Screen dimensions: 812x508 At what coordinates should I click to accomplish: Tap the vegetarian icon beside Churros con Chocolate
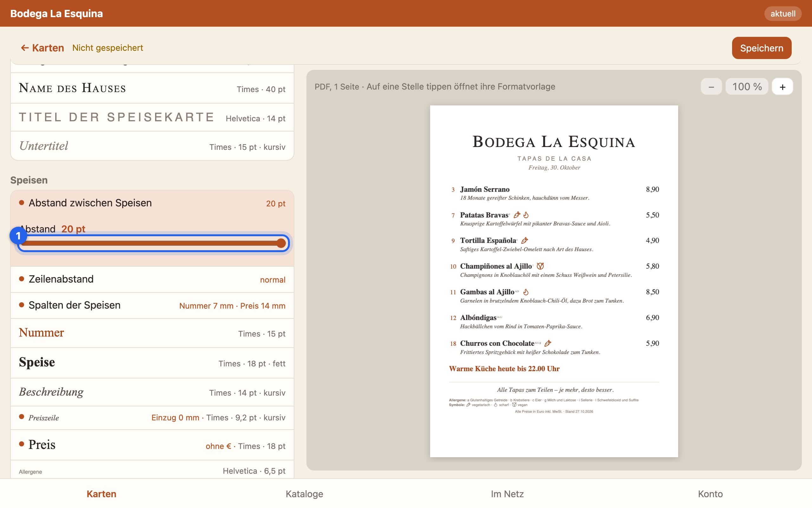pos(547,343)
